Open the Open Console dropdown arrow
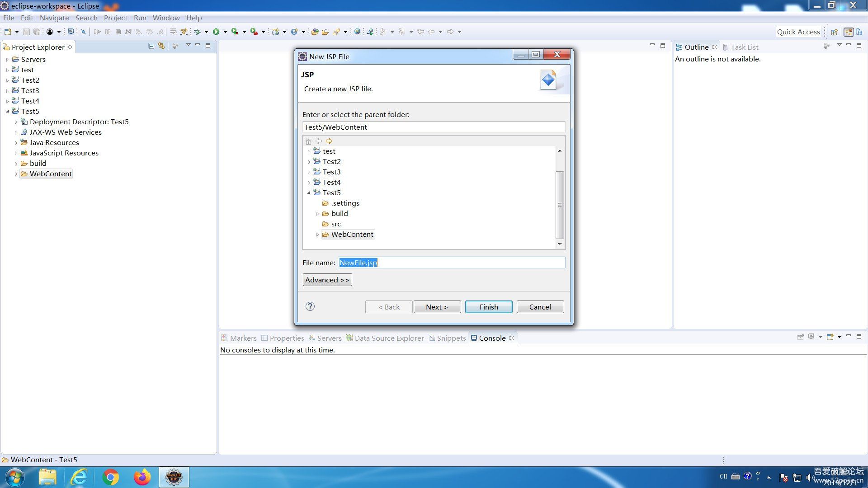The width and height of the screenshot is (868, 488). (839, 337)
